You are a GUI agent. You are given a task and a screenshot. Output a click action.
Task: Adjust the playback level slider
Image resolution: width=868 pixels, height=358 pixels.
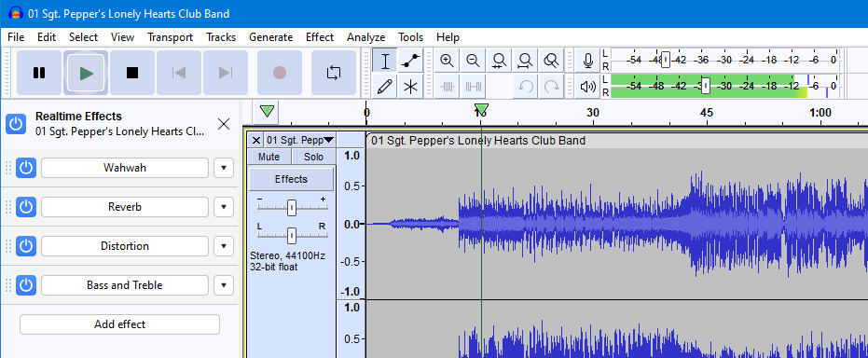coord(706,86)
